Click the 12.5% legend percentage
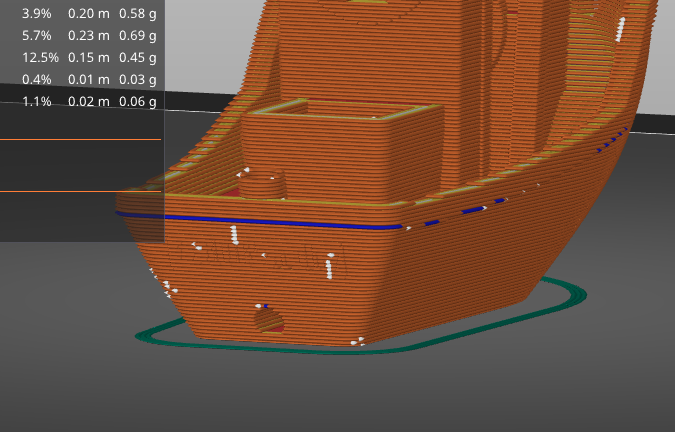 40,58
